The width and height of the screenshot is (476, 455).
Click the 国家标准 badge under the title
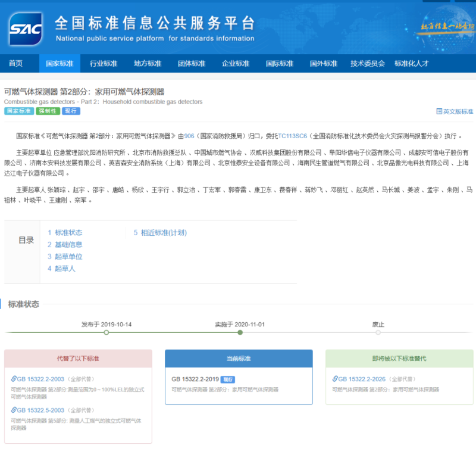click(x=19, y=111)
